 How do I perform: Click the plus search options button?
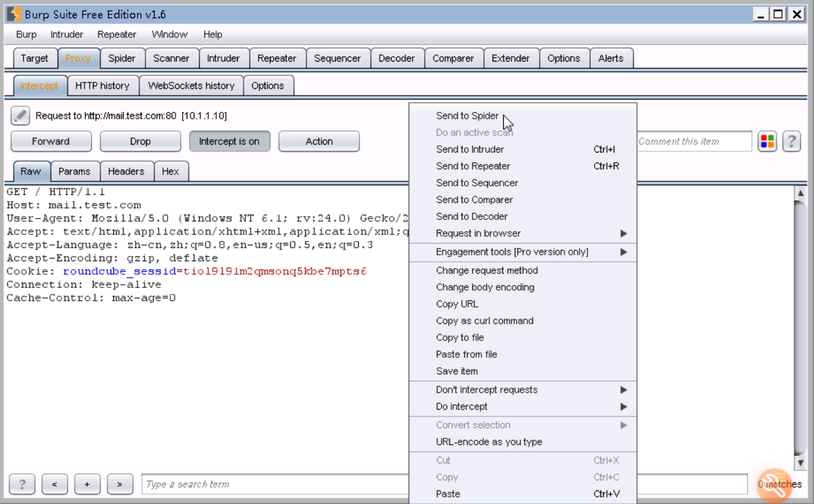click(87, 484)
